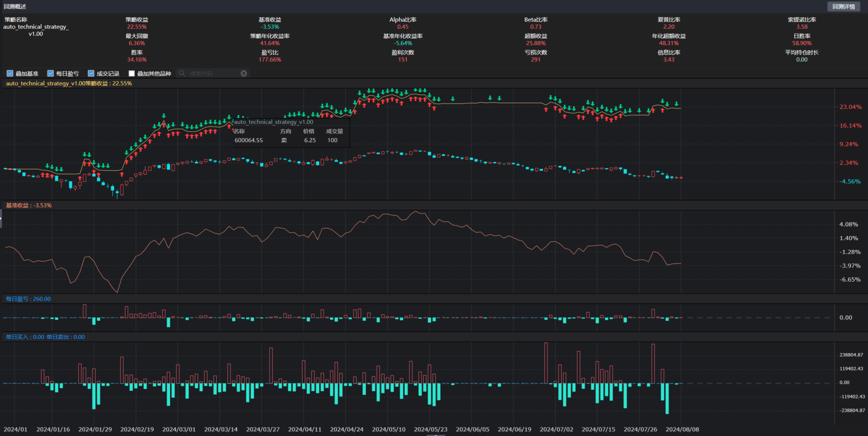Click 600064.SS in the trade tooltip

tap(248, 140)
